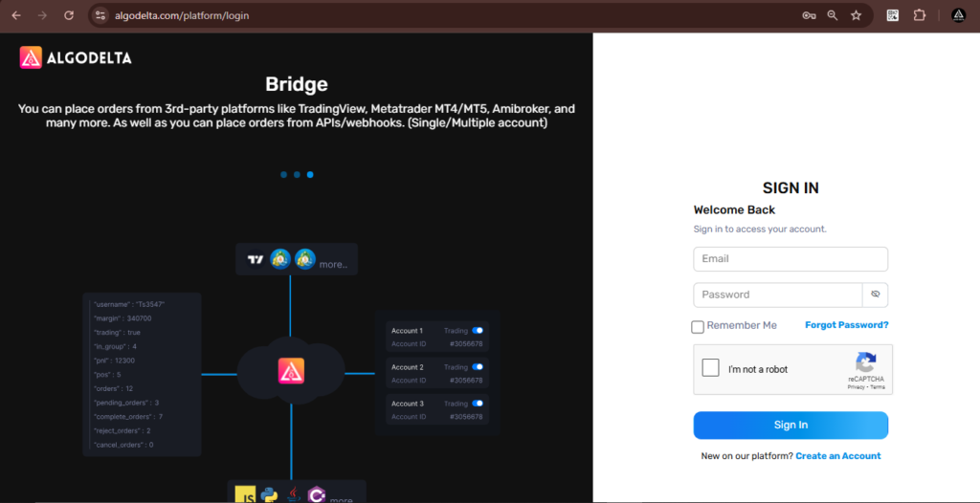Click the TradingView icon in the diagram
Image resolution: width=980 pixels, height=503 pixels.
tap(255, 259)
